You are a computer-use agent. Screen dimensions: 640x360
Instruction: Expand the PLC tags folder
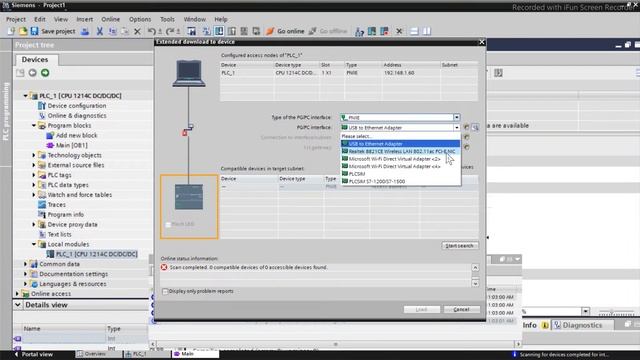pos(34,175)
